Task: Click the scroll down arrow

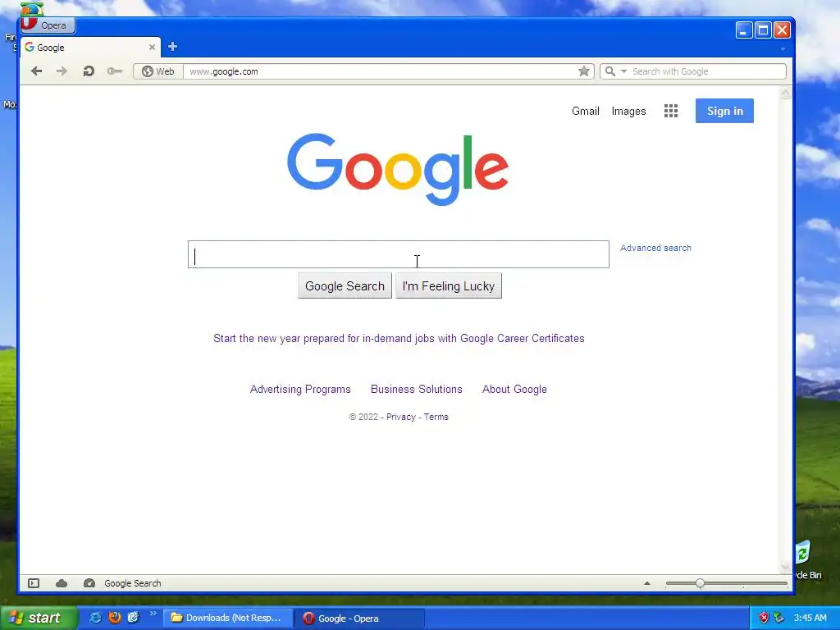Action: pos(785,567)
